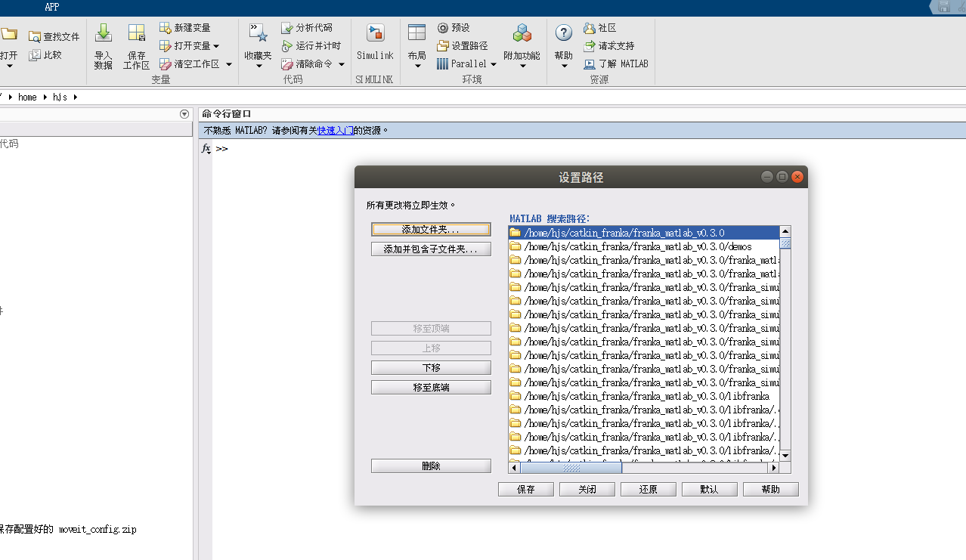966x560 pixels.
Task: Open the toolbar Help (帮助) dropdown arrow
Action: pos(564,67)
